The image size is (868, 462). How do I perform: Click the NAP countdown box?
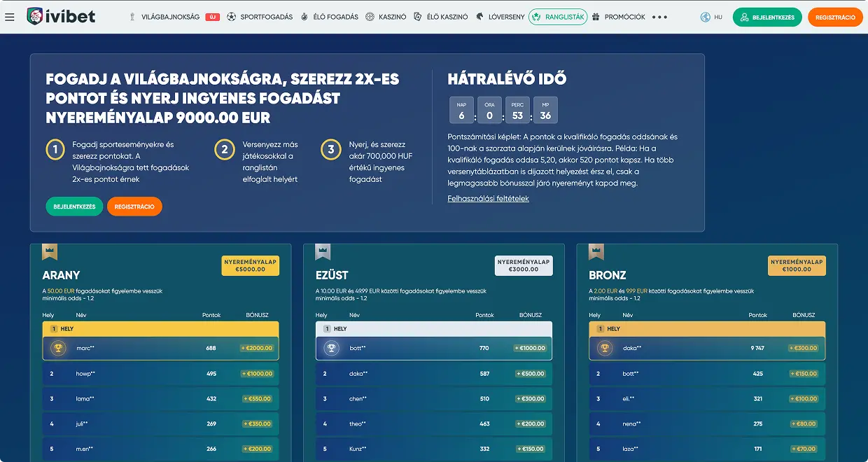tap(461, 110)
